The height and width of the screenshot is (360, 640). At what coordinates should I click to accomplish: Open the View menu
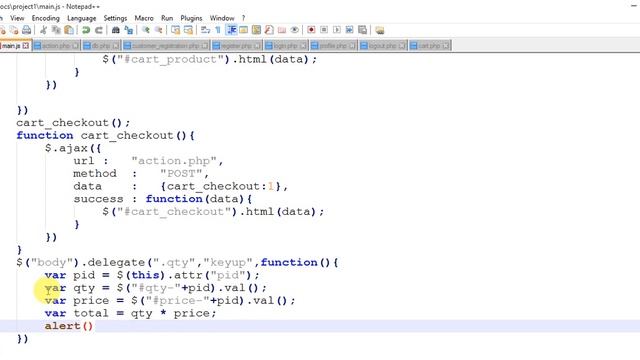point(17,18)
